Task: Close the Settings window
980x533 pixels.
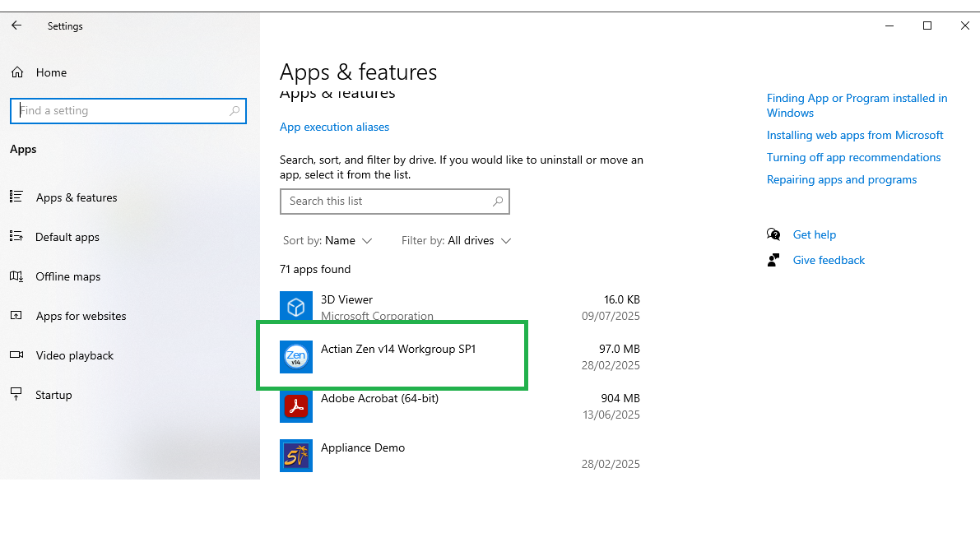Action: [965, 25]
